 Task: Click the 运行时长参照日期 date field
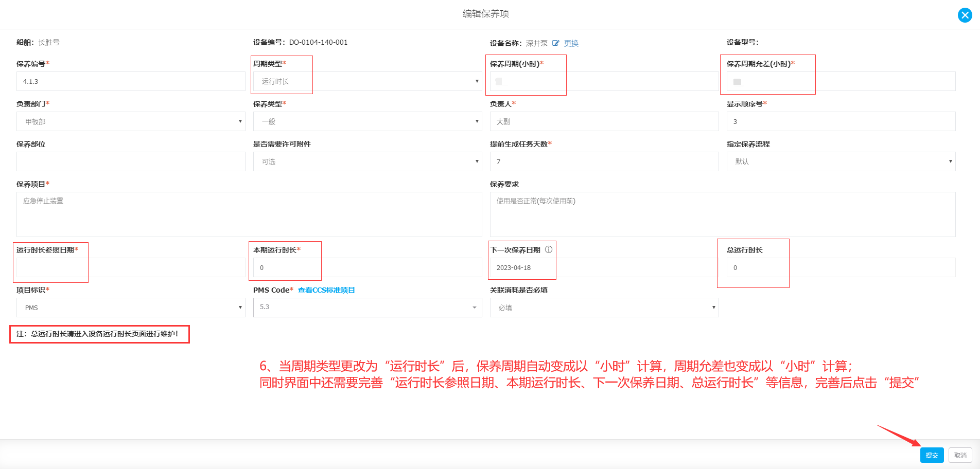point(131,267)
